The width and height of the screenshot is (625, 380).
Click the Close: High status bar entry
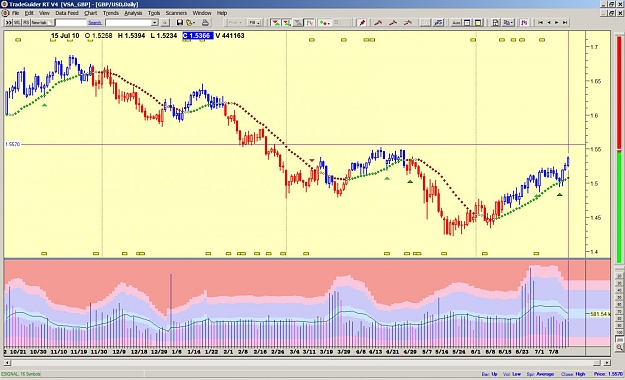pyautogui.click(x=573, y=374)
